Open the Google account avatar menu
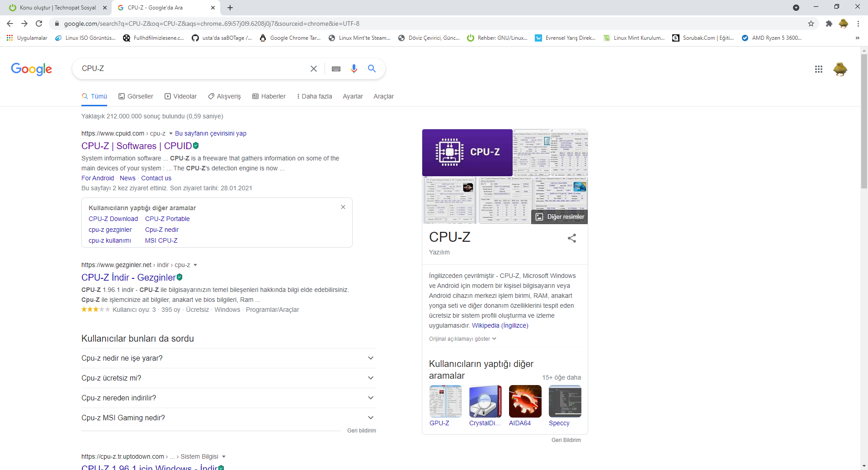Image resolution: width=868 pixels, height=470 pixels. coord(840,69)
